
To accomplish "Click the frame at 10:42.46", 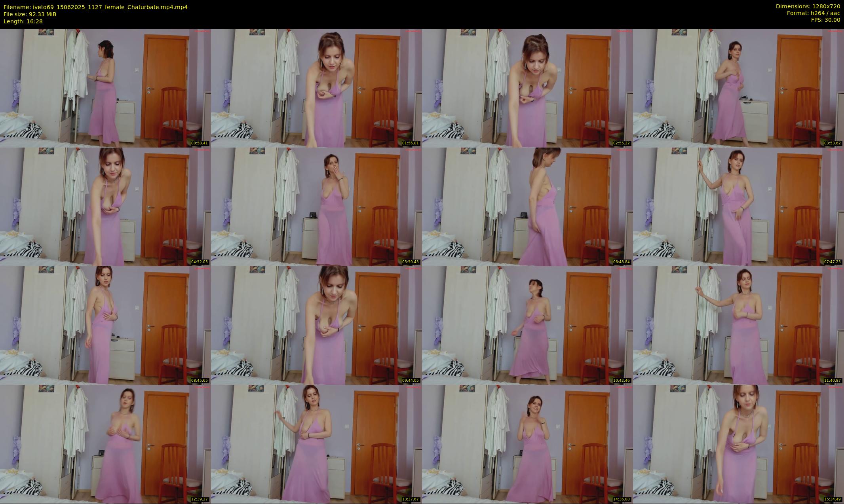I will point(527,325).
